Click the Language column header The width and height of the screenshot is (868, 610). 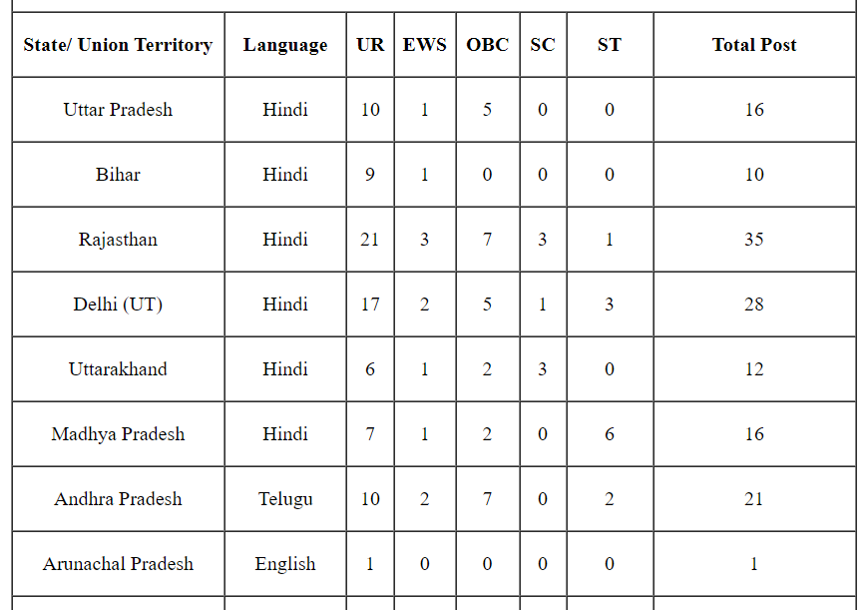[x=285, y=44]
